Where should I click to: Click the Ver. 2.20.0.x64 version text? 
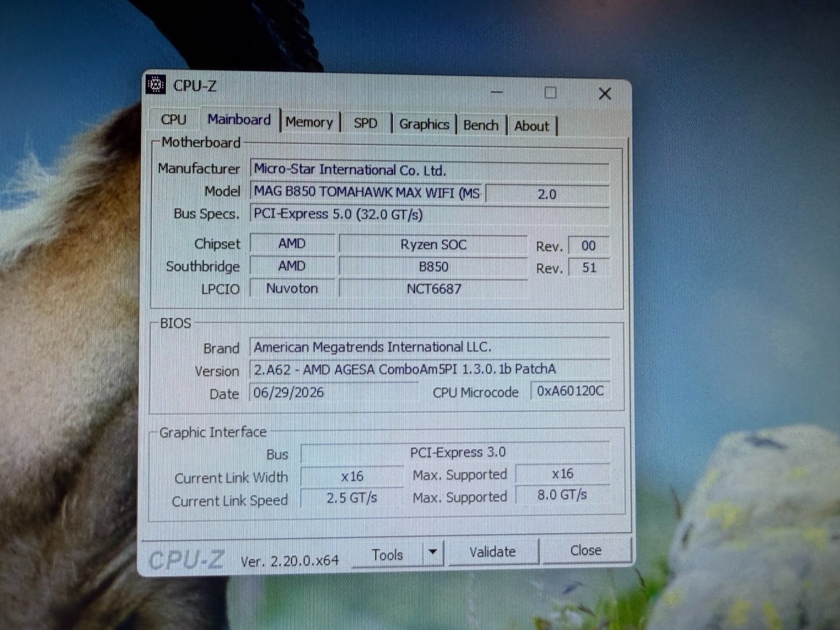point(289,561)
